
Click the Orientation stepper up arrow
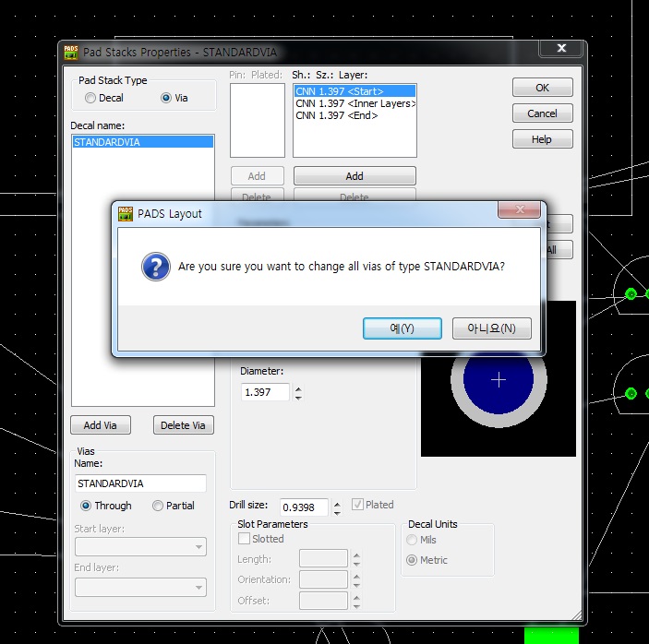[x=356, y=576]
